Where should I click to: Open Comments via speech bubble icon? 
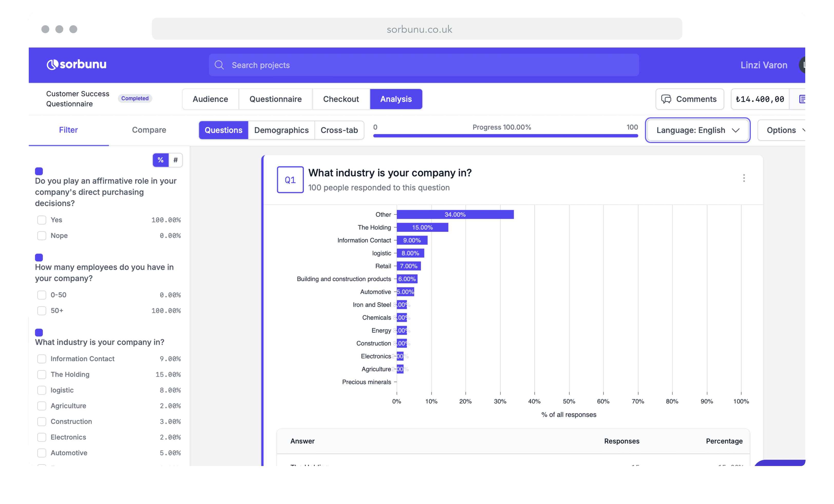[666, 99]
